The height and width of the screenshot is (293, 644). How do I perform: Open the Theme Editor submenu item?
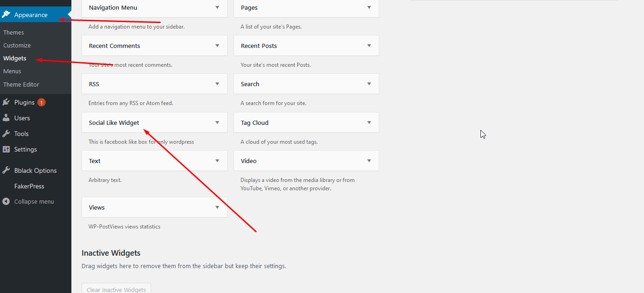pyautogui.click(x=21, y=84)
